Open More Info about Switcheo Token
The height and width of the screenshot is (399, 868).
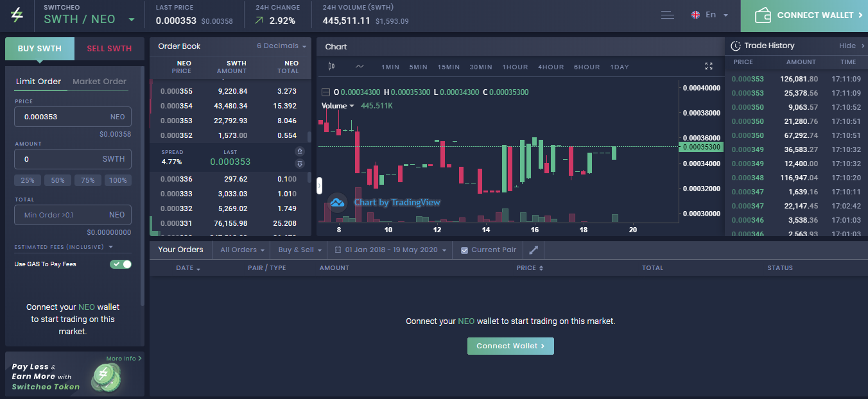[124, 359]
